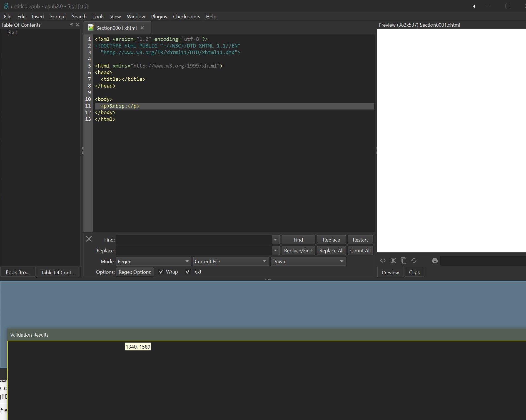
Task: Click the Copy icon in Preview toolbar
Action: [x=403, y=260]
